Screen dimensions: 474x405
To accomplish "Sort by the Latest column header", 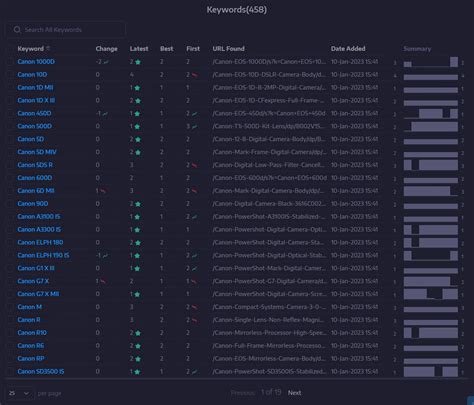I will coord(139,49).
